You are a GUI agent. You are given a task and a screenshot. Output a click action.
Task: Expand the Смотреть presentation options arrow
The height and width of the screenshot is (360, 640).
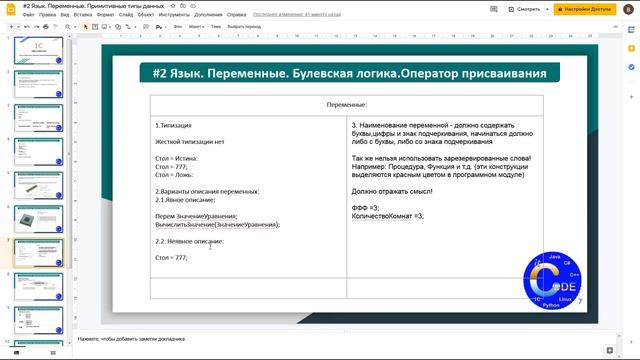(547, 9)
